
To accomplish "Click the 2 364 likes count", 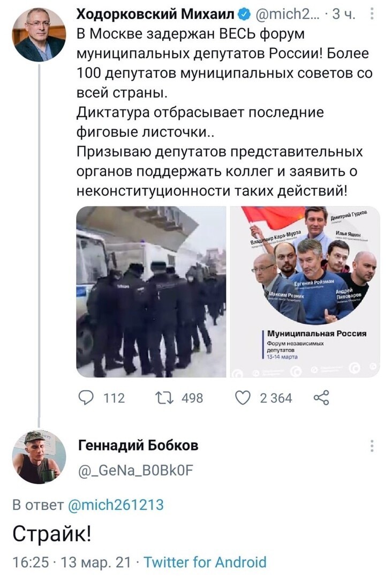I will (x=276, y=398).
